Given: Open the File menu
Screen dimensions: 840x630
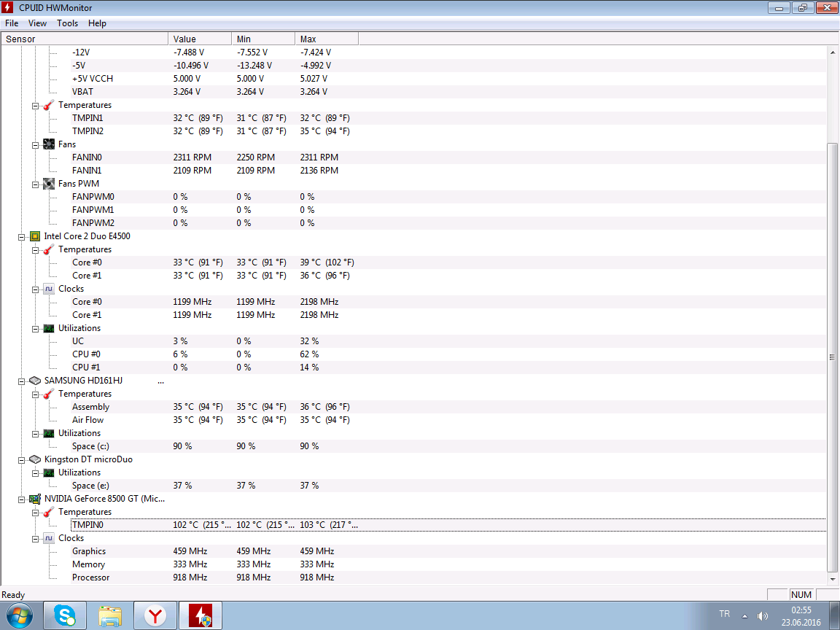Looking at the screenshot, I should (12, 23).
